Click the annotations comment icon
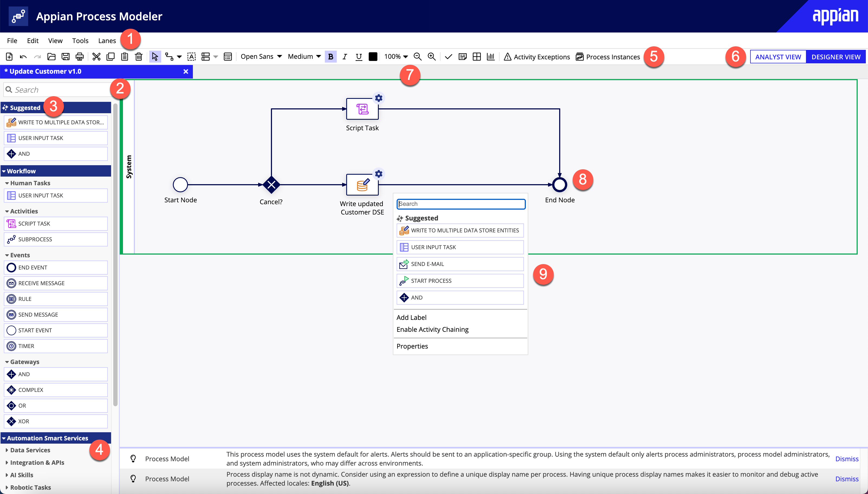 pos(462,57)
